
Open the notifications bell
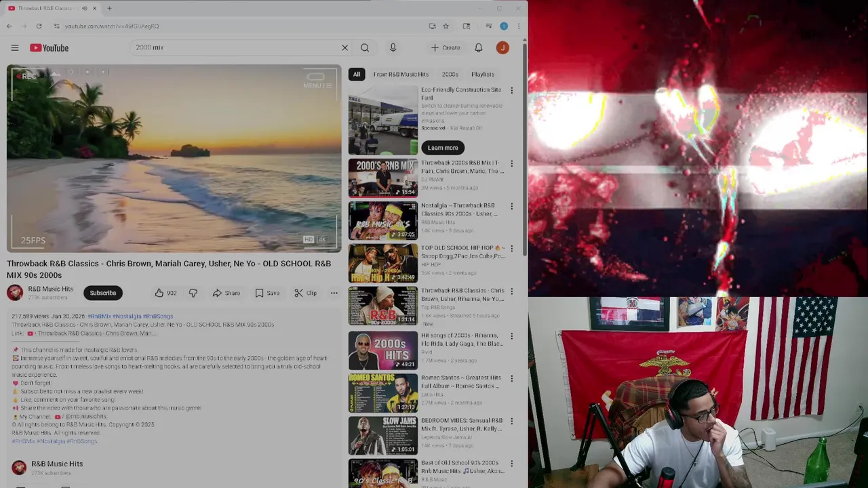pyautogui.click(x=478, y=47)
